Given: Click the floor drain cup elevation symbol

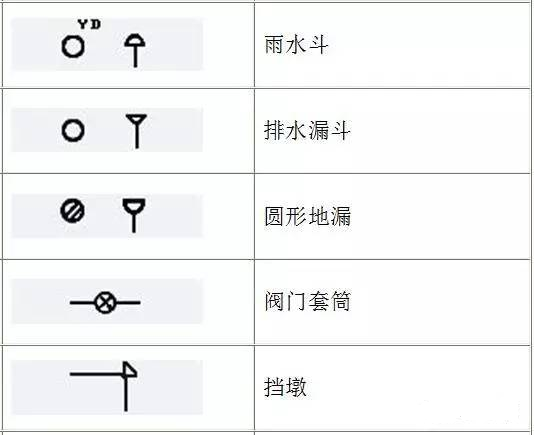Looking at the screenshot, I should (134, 215).
